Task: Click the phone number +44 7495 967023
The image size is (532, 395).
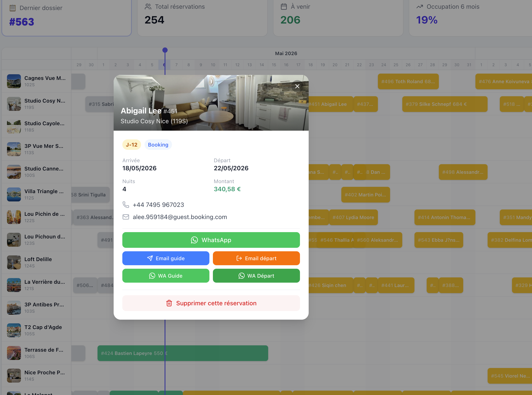Action: click(x=158, y=205)
